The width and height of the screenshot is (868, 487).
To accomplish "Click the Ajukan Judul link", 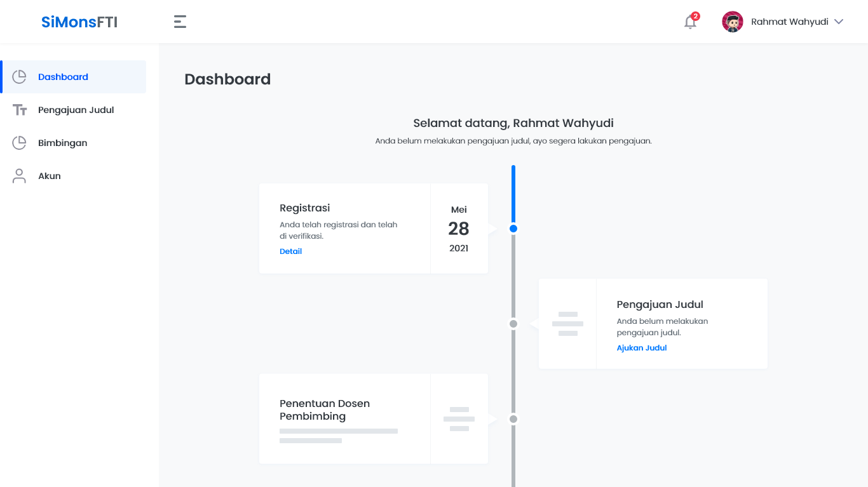I will [x=642, y=348].
